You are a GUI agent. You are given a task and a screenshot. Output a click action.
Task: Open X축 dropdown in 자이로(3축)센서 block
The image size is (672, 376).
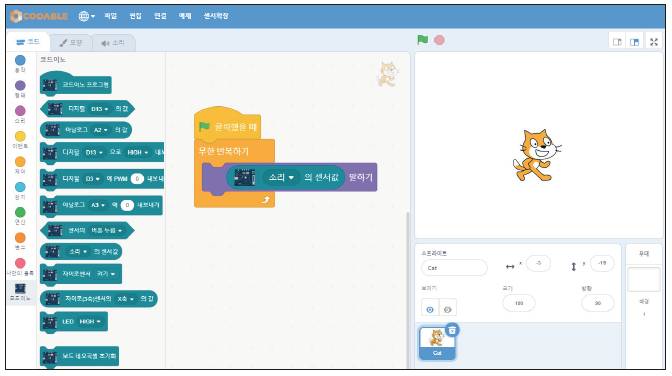coord(126,298)
